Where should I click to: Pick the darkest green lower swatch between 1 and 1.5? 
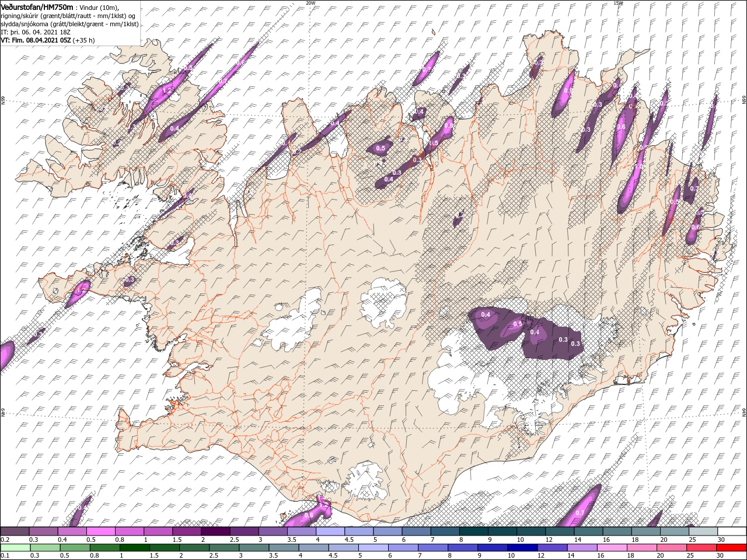[x=134, y=548]
